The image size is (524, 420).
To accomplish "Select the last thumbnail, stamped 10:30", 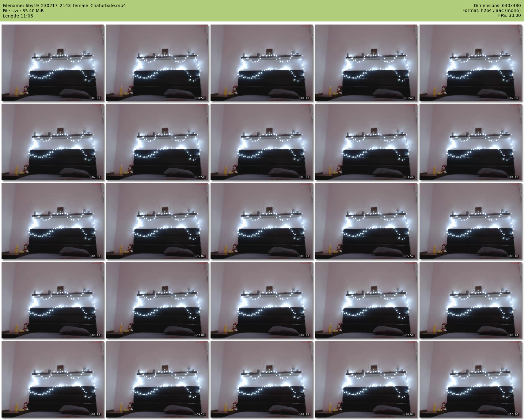I will [x=470, y=379].
